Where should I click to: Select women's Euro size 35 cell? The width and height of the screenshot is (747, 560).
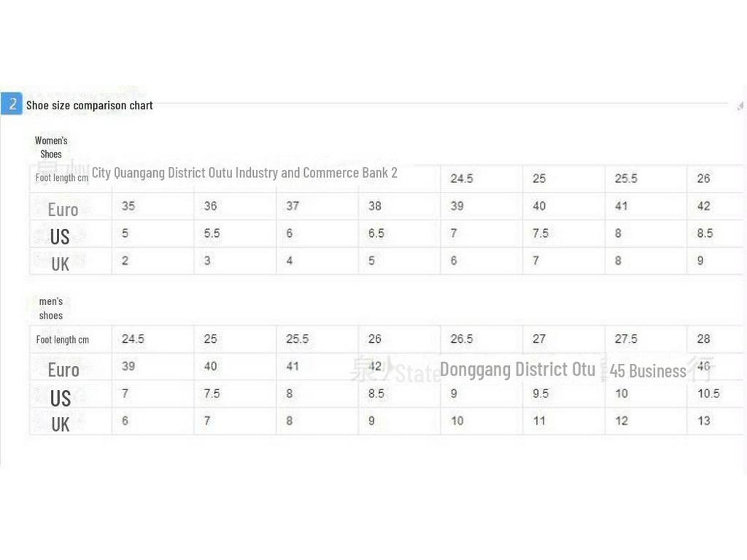click(x=128, y=206)
